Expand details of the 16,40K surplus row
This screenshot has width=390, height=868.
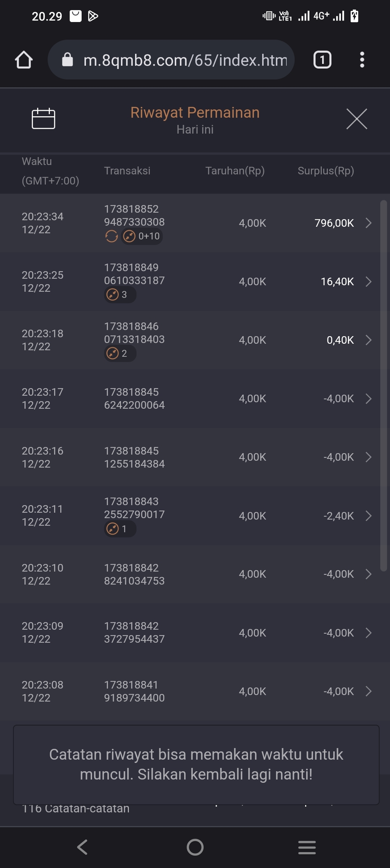pyautogui.click(x=368, y=282)
